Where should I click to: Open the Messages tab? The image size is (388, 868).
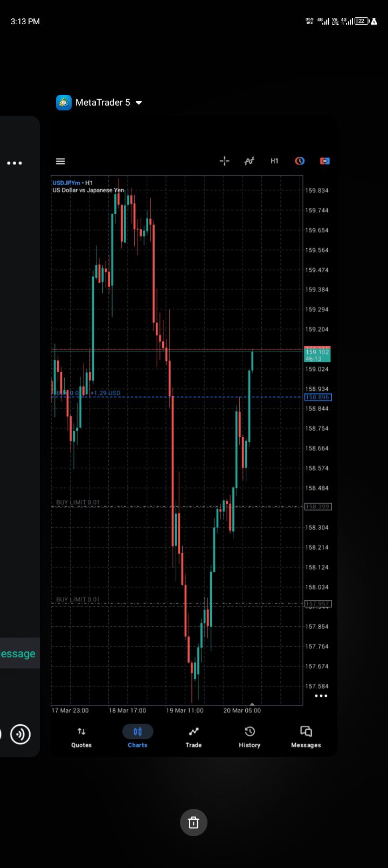pyautogui.click(x=306, y=737)
